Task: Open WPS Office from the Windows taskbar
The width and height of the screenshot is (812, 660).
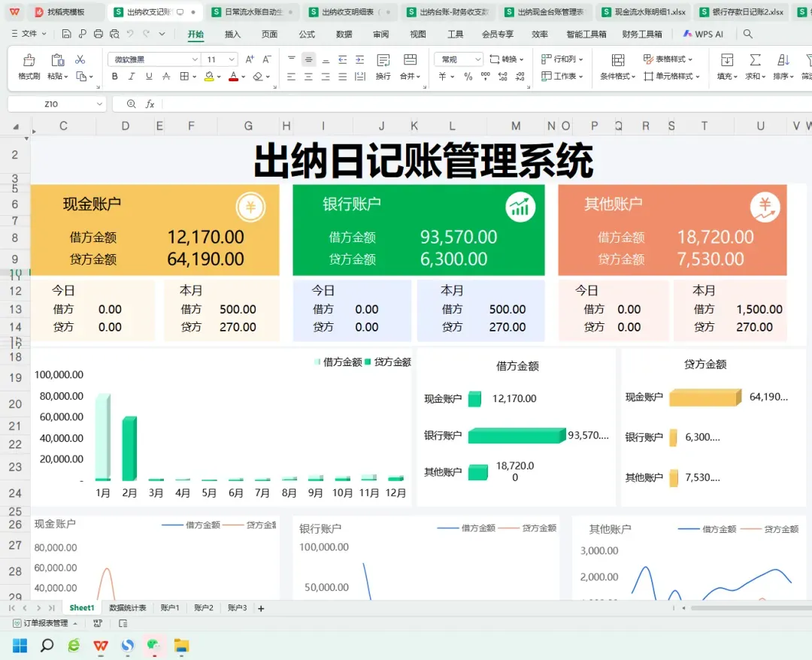Action: [101, 646]
